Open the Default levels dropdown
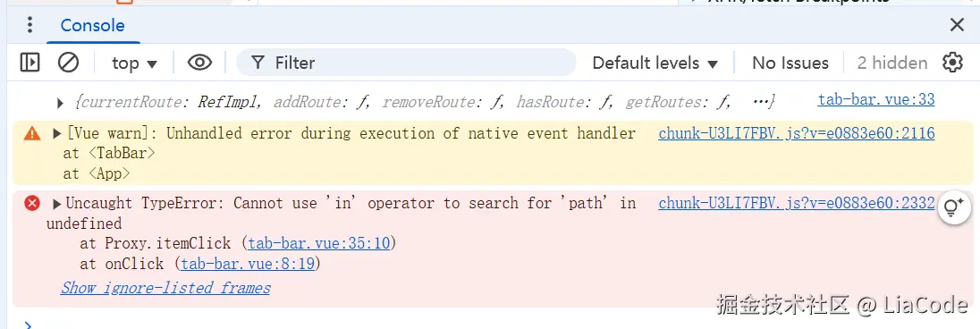This screenshot has height=329, width=980. pos(655,63)
